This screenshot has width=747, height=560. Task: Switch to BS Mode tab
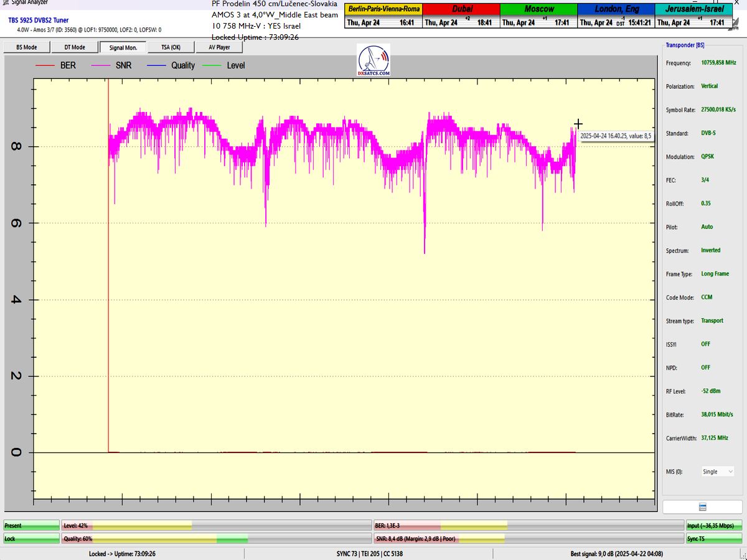coord(26,47)
